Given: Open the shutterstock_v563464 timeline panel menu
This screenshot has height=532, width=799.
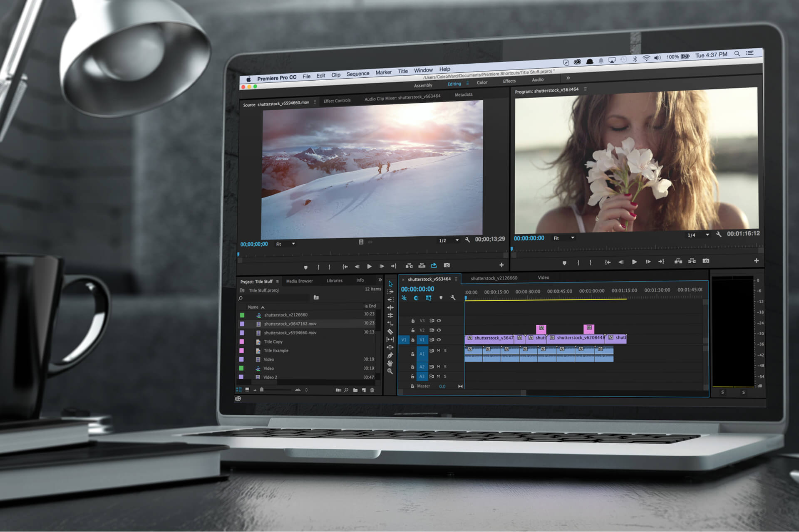Looking at the screenshot, I should pyautogui.click(x=456, y=279).
